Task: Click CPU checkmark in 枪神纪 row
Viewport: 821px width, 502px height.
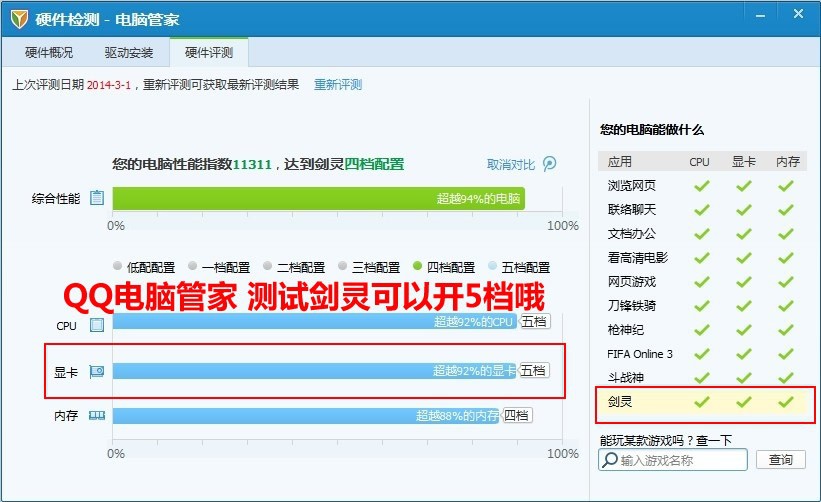Action: point(702,330)
